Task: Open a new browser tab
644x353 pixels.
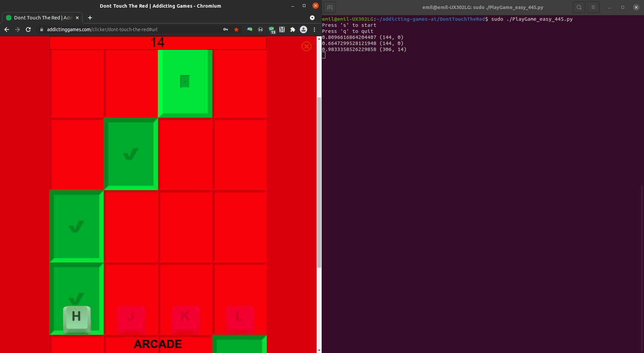Action: click(x=90, y=18)
